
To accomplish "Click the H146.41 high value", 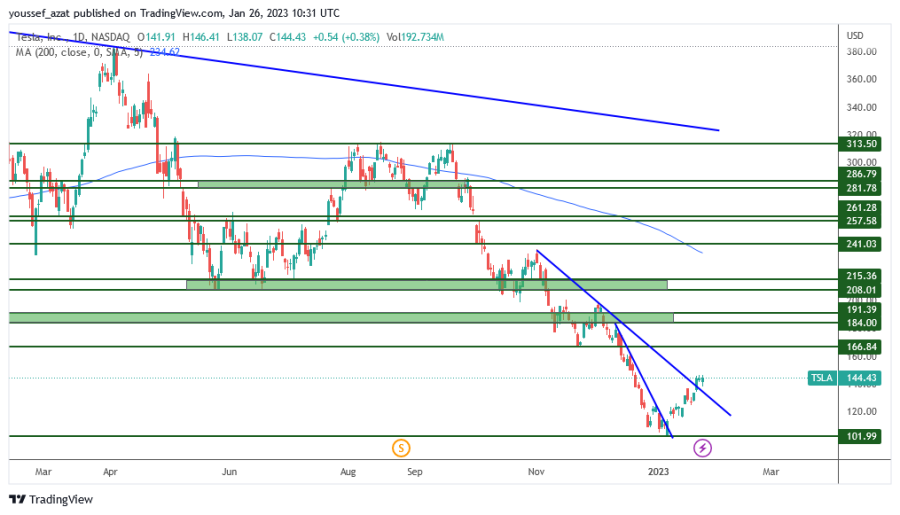I will 201,37.
